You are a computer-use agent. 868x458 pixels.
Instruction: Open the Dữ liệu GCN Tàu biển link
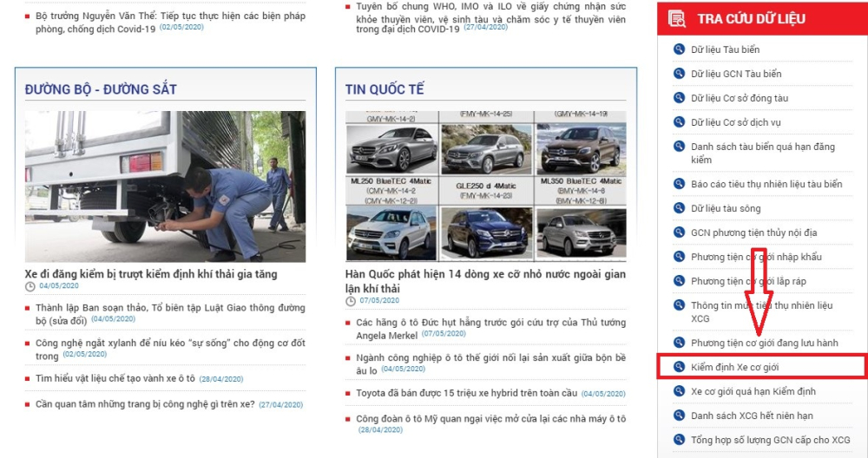click(736, 74)
